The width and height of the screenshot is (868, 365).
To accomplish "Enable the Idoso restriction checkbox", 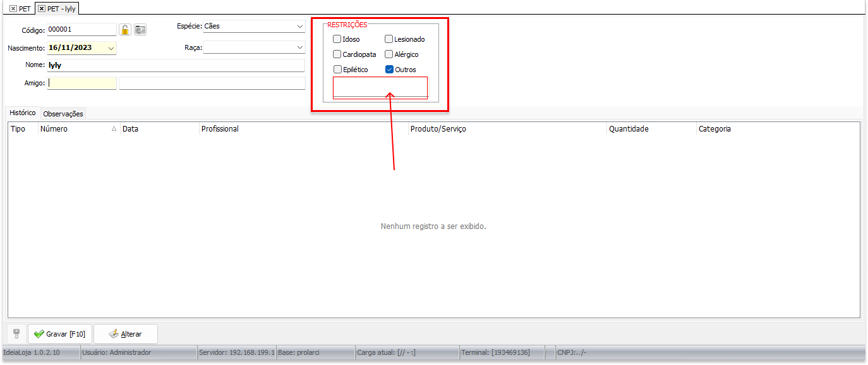I will tap(337, 39).
